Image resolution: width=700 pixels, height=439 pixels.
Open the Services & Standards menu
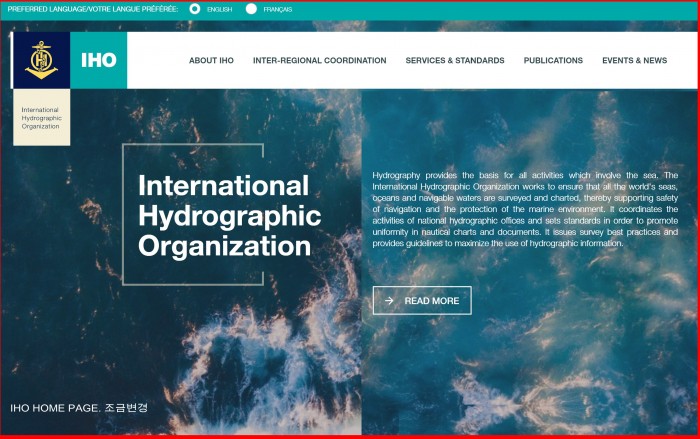(x=455, y=60)
